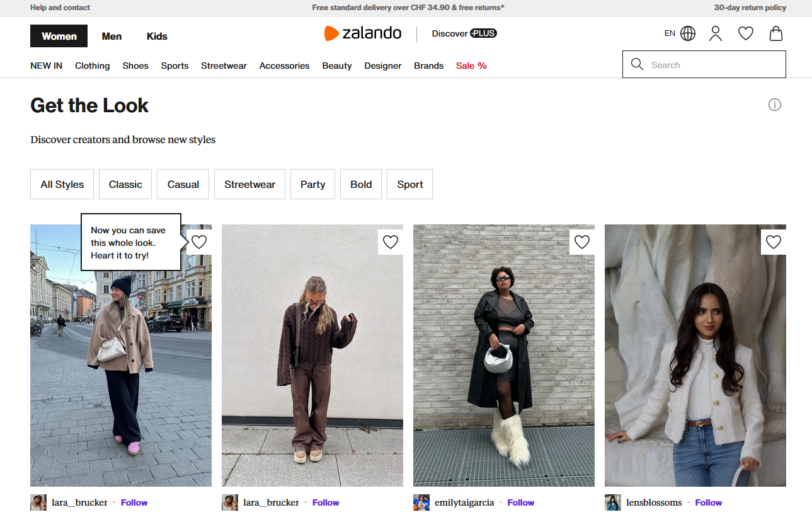The image size is (812, 522).
Task: Heart the emilytaigarcia look
Action: [x=582, y=242]
